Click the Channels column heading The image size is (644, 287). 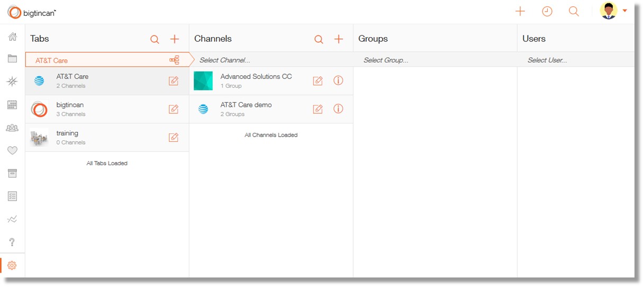tap(213, 39)
